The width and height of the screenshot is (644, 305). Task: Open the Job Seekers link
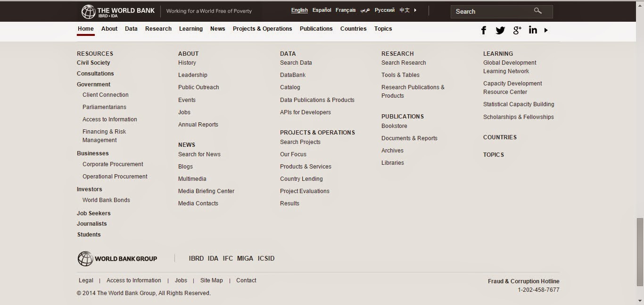(94, 213)
